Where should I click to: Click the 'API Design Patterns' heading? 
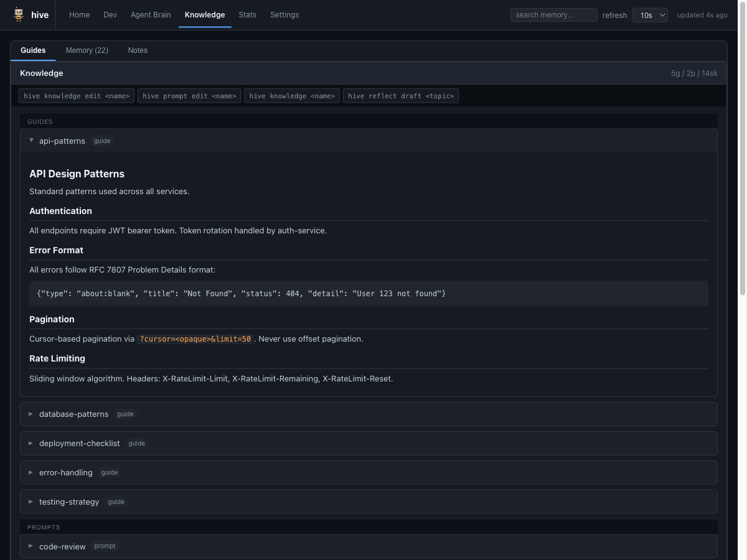[x=77, y=174]
